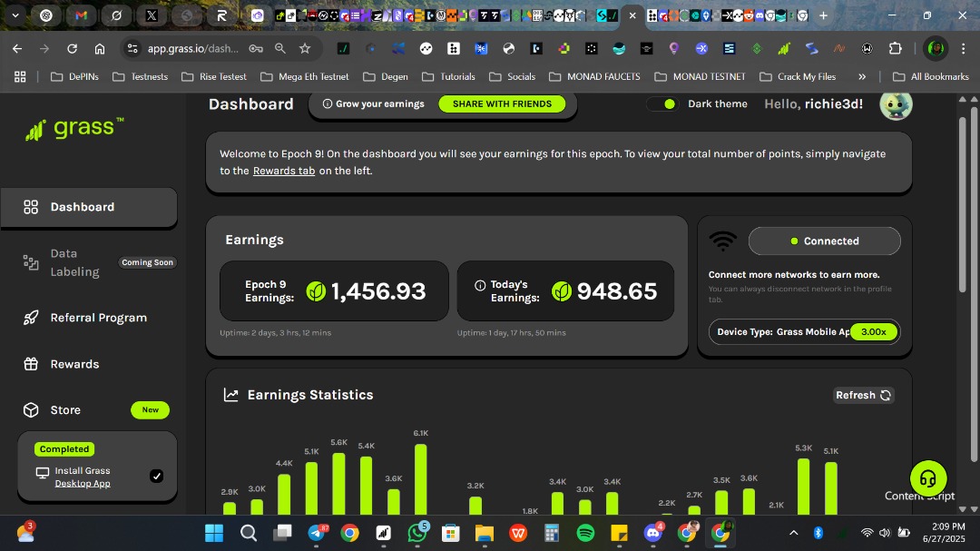Open the Chrome profile avatar
Image resolution: width=980 pixels, height=551 pixels.
(x=936, y=49)
